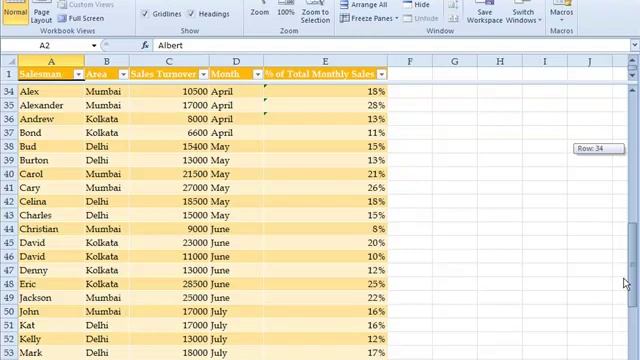Enter Full Screen view
The image size is (640, 360).
coord(81,18)
